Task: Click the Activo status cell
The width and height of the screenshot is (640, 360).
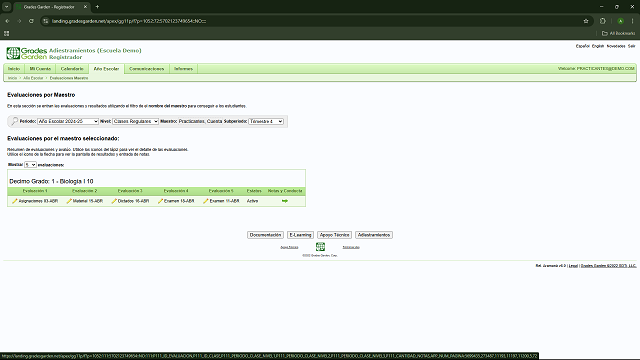Action: 252,201
